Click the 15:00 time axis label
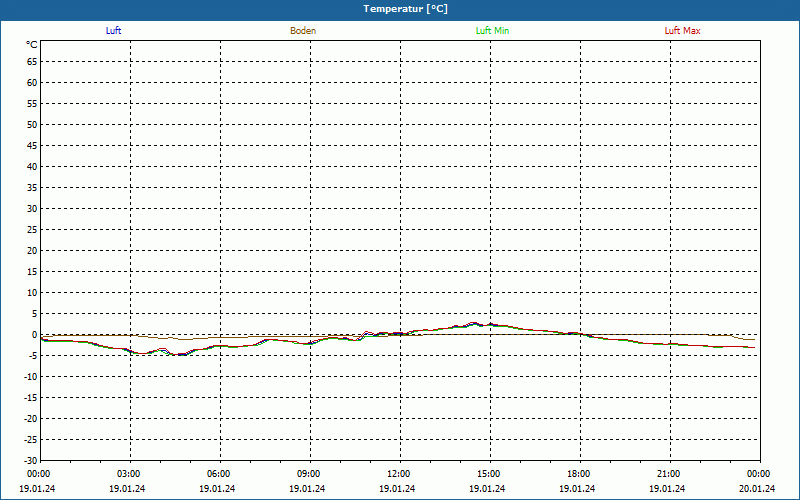This screenshot has height=500, width=800. click(x=489, y=474)
